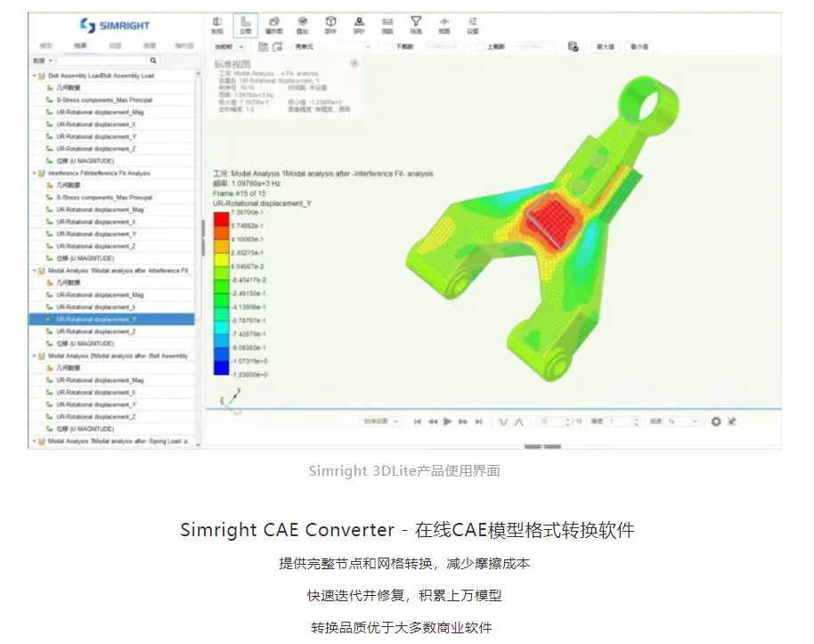Click the 幅度 amplitude stepper field
The width and height of the screenshot is (814, 644).
(623, 421)
